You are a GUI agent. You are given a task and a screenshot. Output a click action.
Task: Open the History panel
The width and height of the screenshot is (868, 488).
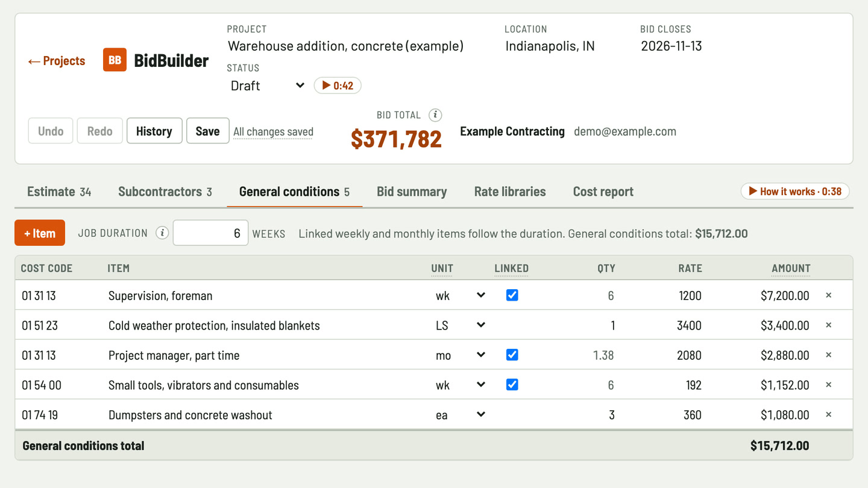coord(154,131)
